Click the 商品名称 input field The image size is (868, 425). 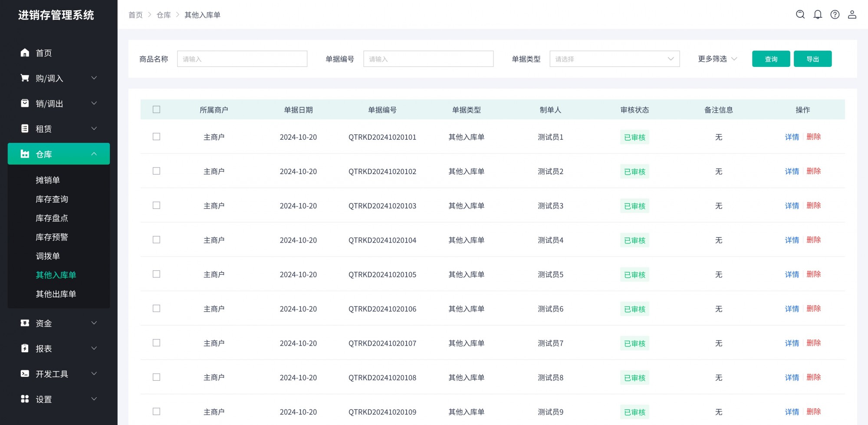click(x=242, y=59)
